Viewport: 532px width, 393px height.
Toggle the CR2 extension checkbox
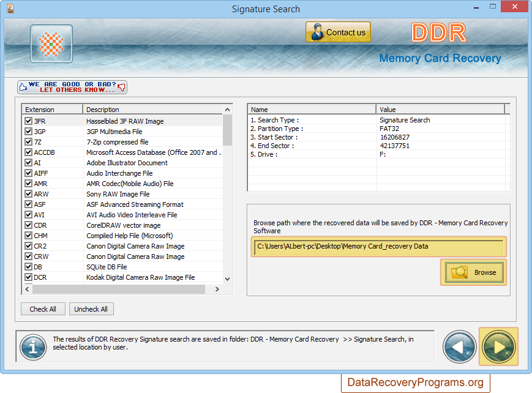[x=29, y=245]
